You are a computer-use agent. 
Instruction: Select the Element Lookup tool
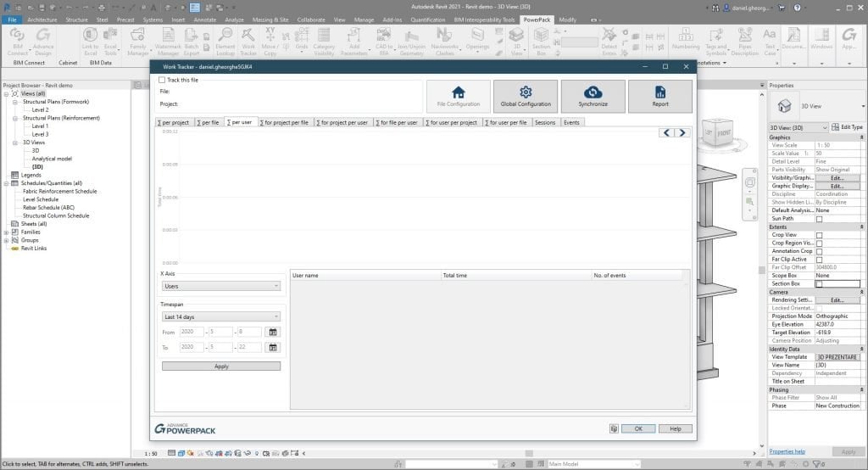(x=225, y=42)
